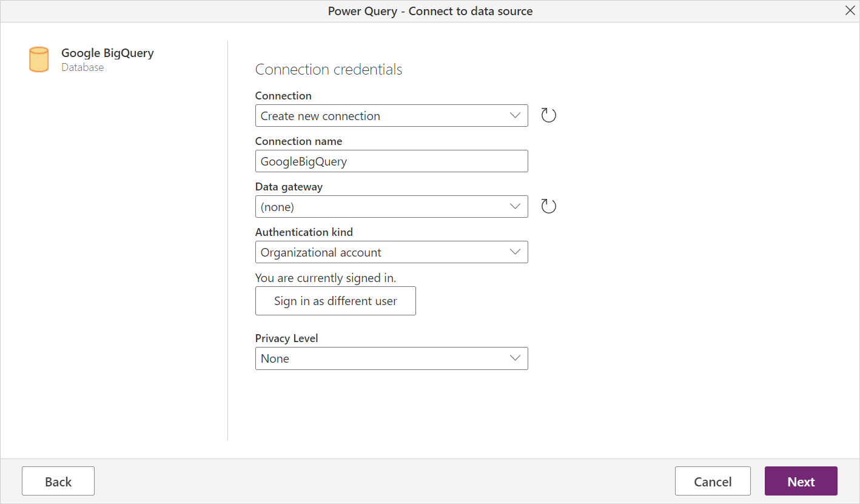Click 'You are currently signed in.' text

pos(326,278)
